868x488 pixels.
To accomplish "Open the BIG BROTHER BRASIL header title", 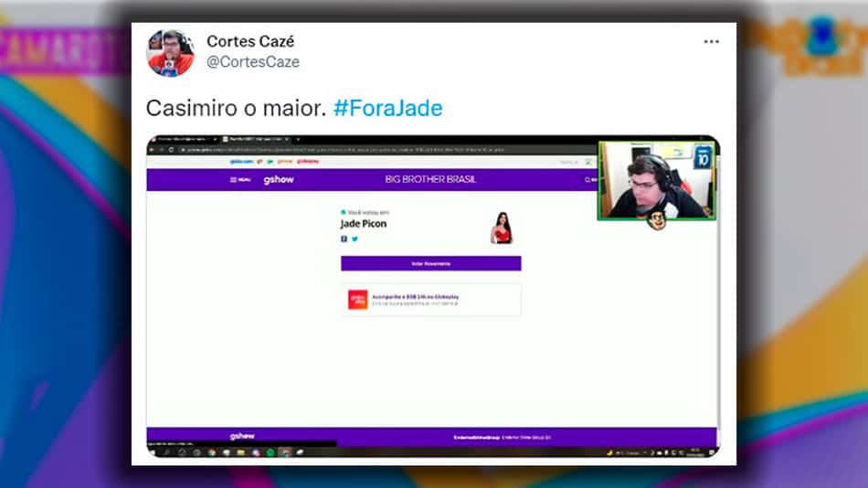I will [430, 179].
